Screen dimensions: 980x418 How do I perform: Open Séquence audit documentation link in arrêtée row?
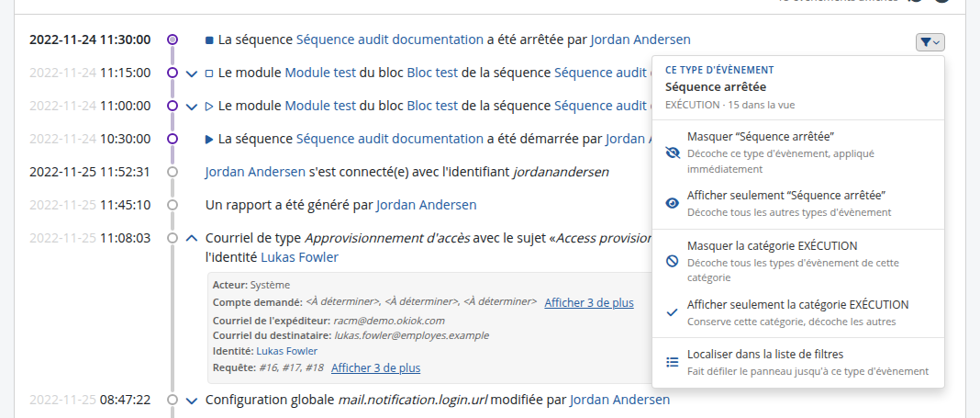(389, 40)
